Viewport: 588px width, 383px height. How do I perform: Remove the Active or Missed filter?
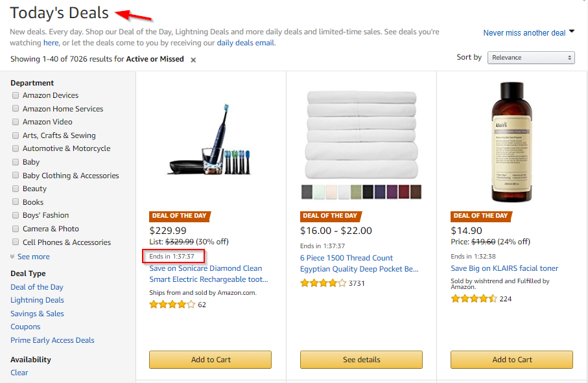click(x=193, y=60)
